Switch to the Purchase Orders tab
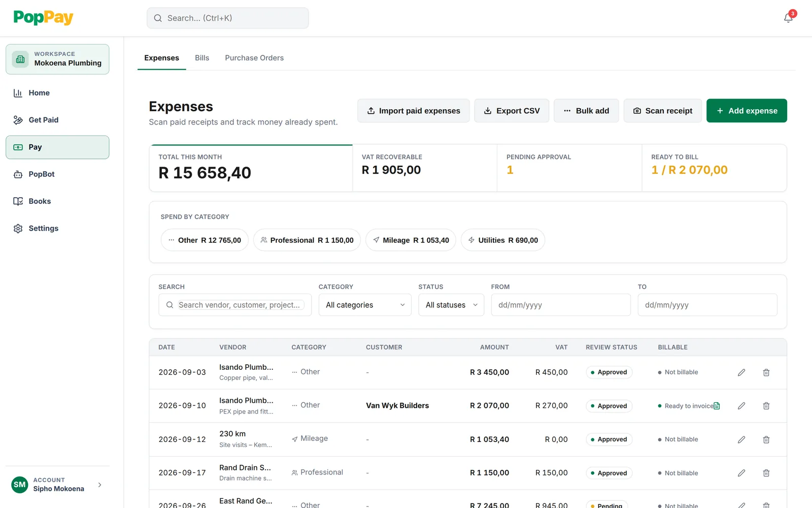The height and width of the screenshot is (508, 812). point(254,58)
